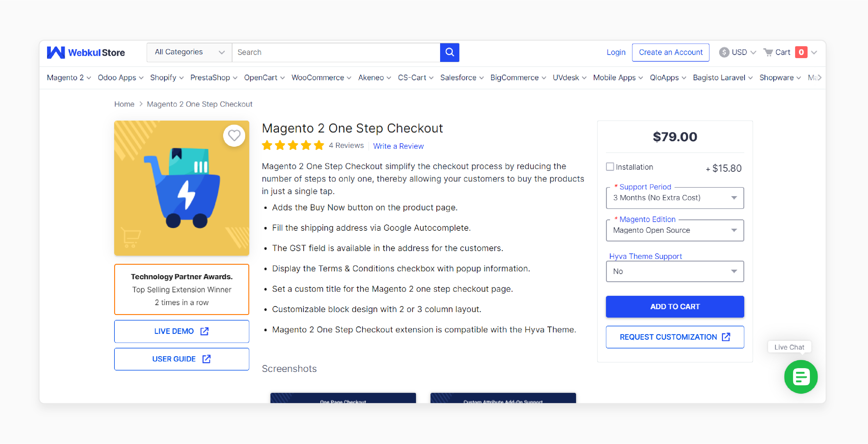Screen dimensions: 868x444
Task: Open the Bagisto Laravel menu
Action: point(723,78)
